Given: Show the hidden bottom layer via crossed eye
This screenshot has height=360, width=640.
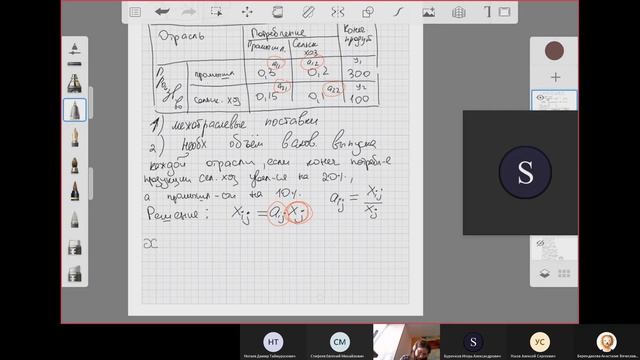Looking at the screenshot, I should (540, 243).
